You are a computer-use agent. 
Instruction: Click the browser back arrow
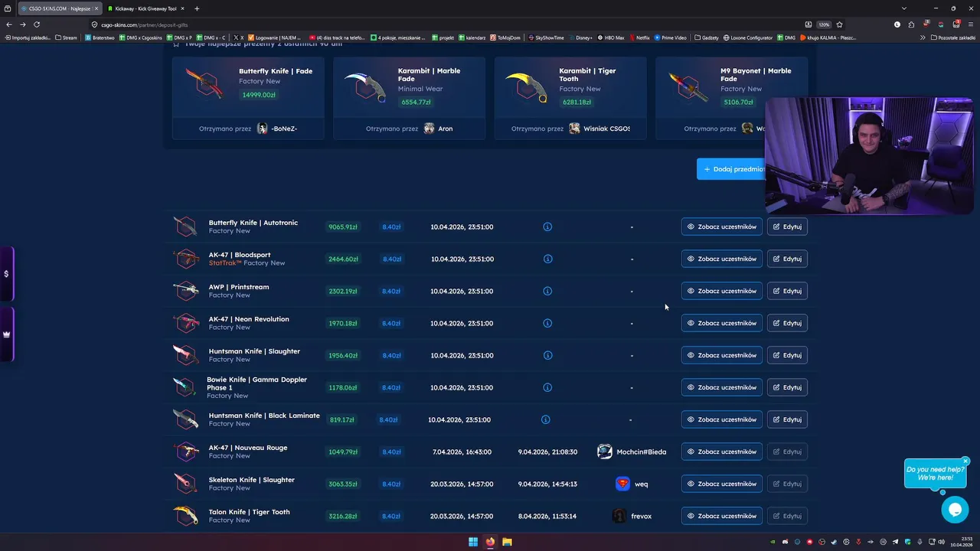pos(9,24)
